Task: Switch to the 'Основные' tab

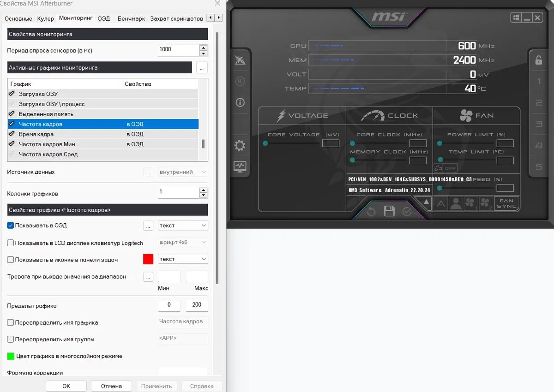Action: (x=18, y=18)
